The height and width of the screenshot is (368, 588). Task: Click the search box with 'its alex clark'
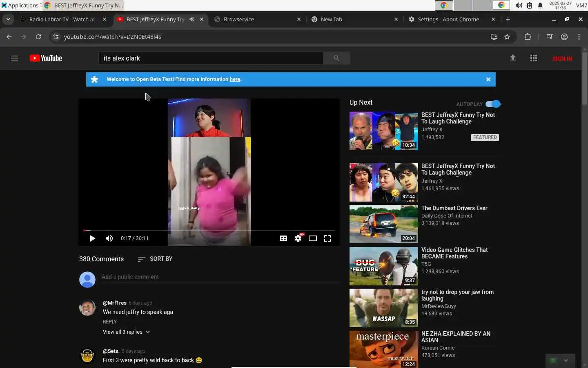pos(211,58)
